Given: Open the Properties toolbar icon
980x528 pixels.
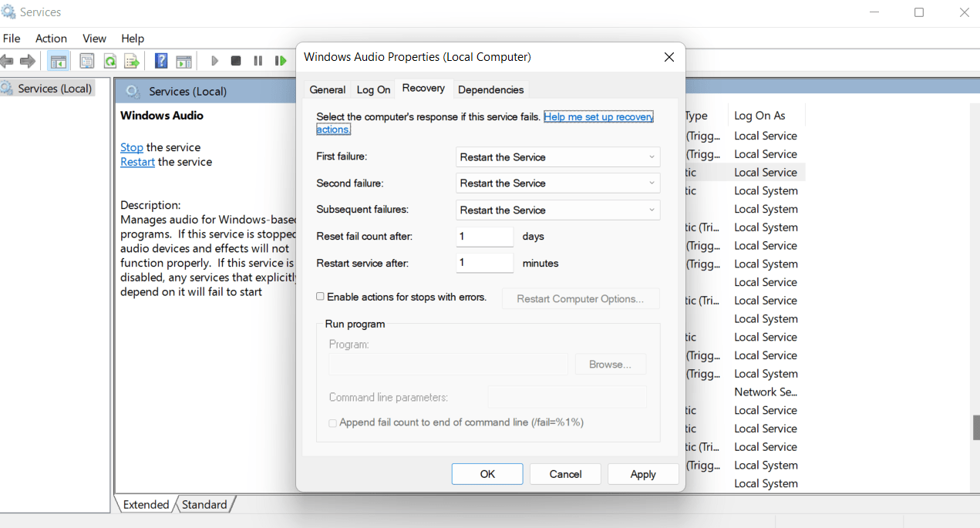Looking at the screenshot, I should pos(86,60).
